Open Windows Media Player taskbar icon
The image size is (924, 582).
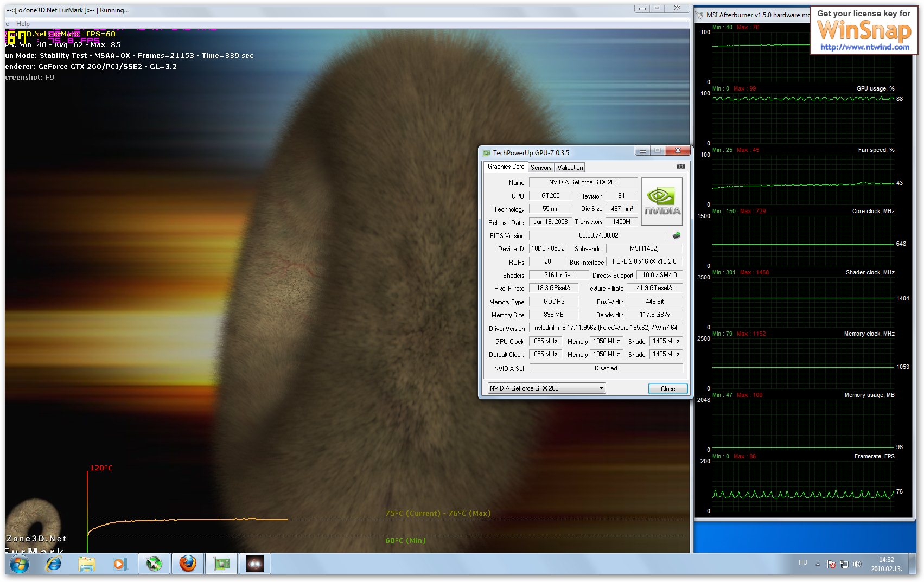pyautogui.click(x=119, y=564)
